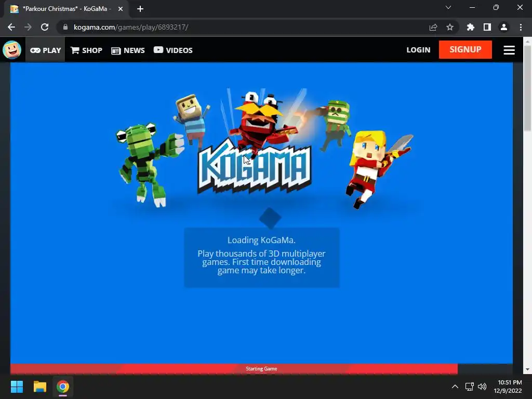Open the Chrome three-dot menu
532x399 pixels.
521,27
